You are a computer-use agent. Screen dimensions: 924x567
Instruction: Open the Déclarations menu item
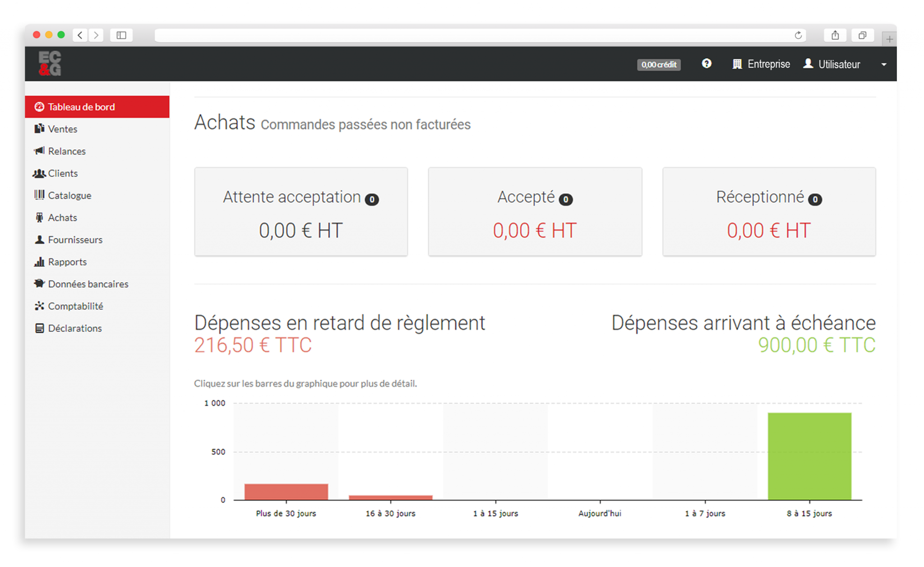point(97,328)
